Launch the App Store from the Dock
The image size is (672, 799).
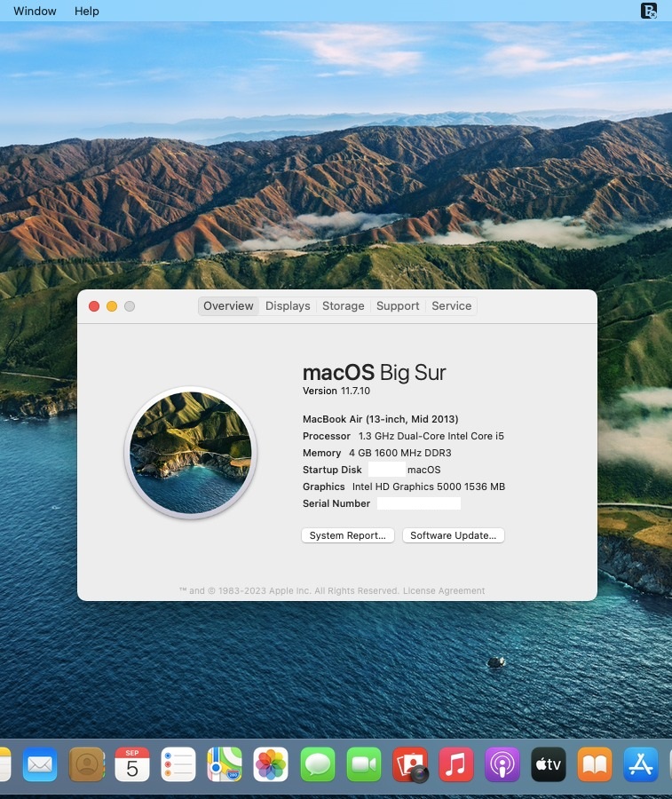(641, 764)
